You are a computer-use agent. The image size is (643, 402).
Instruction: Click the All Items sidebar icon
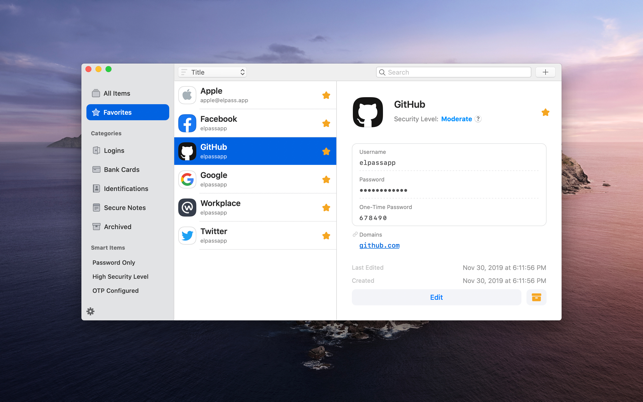[96, 93]
